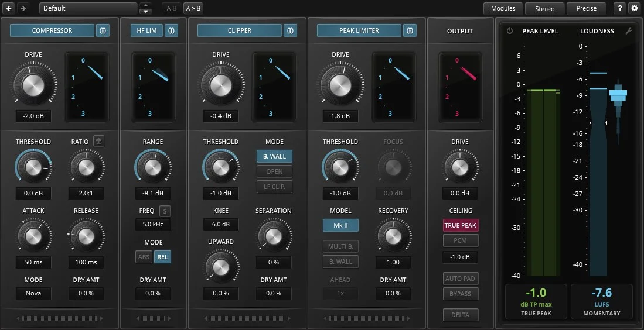This screenshot has width=644, height=330.
Task: Click the Compressor channel link icon
Action: (103, 30)
